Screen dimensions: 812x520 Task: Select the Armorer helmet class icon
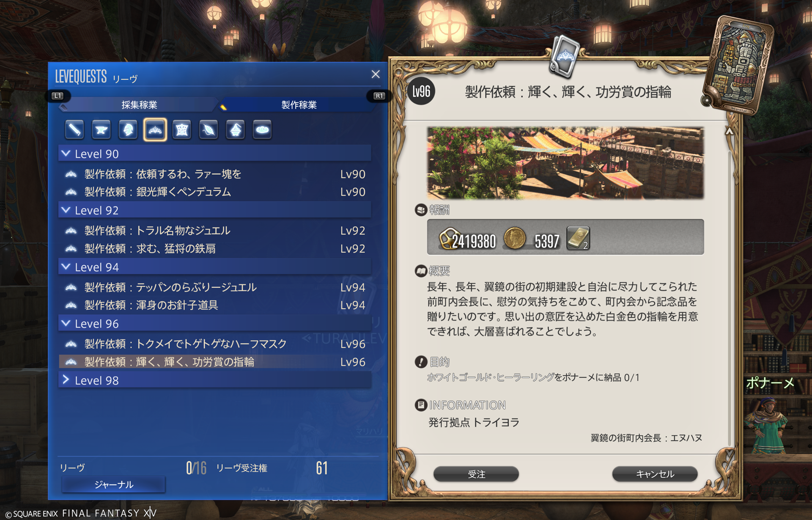[x=128, y=130]
